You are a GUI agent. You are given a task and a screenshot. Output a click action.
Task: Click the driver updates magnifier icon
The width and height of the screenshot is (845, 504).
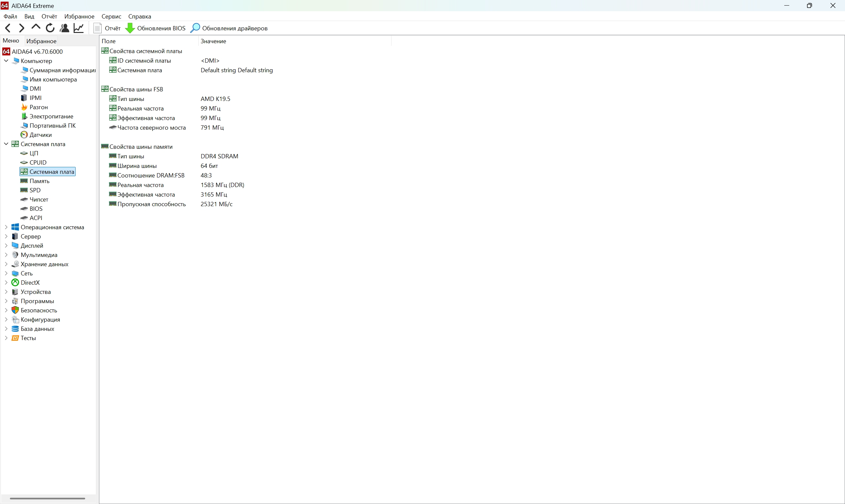point(195,28)
